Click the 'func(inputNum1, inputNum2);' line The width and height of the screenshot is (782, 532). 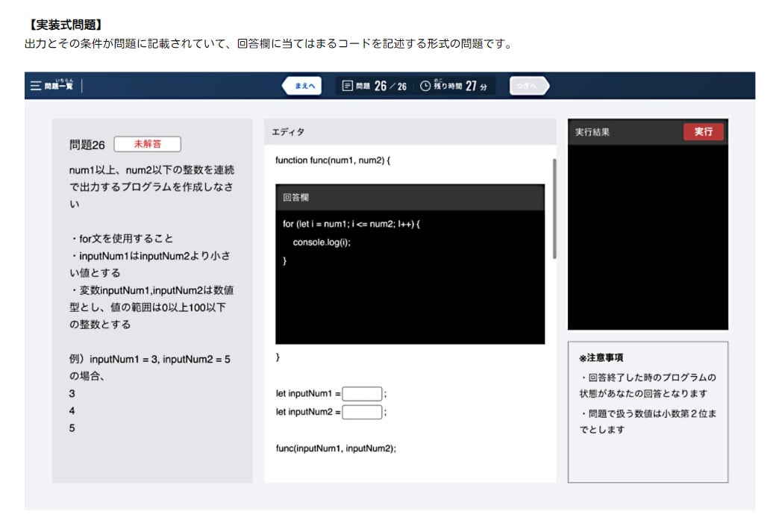[336, 448]
